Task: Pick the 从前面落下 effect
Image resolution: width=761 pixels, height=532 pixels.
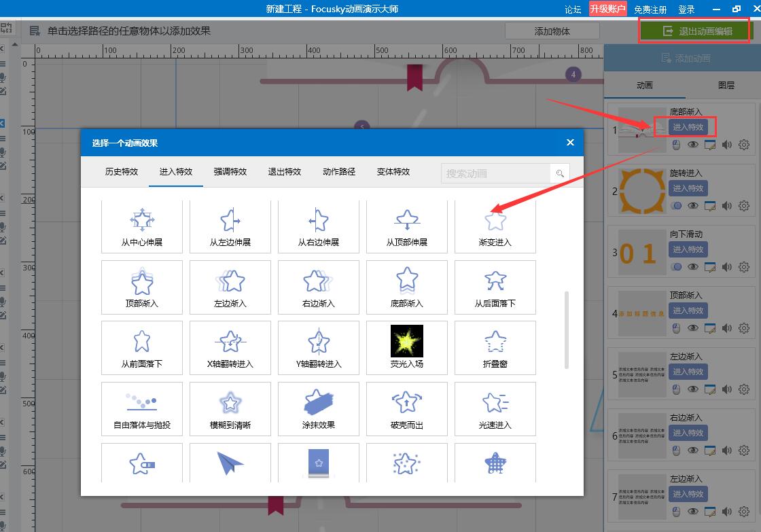Action: (142, 348)
